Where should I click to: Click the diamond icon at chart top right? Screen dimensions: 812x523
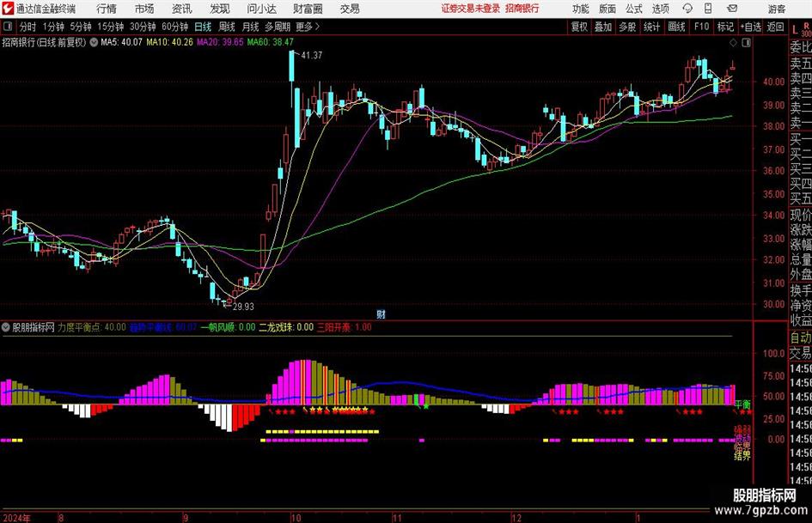coord(733,43)
